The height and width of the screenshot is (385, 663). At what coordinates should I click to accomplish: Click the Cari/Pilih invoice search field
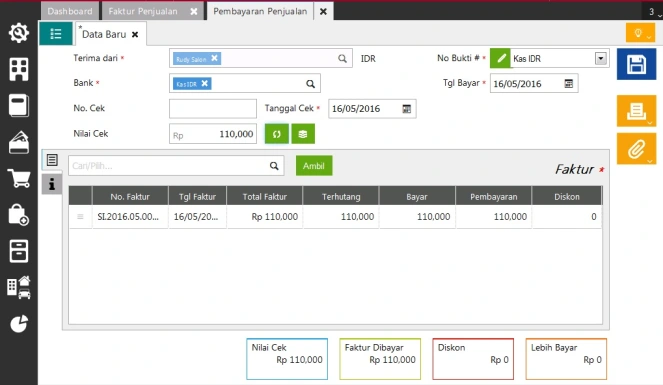169,166
